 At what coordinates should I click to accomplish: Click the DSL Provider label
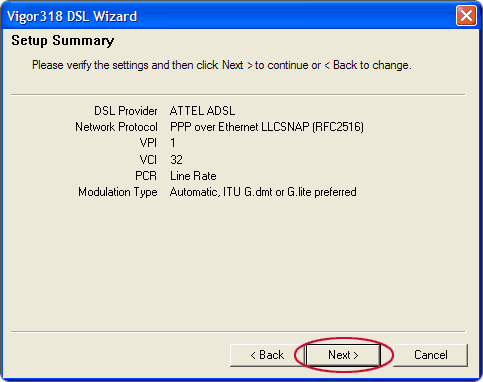(126, 111)
